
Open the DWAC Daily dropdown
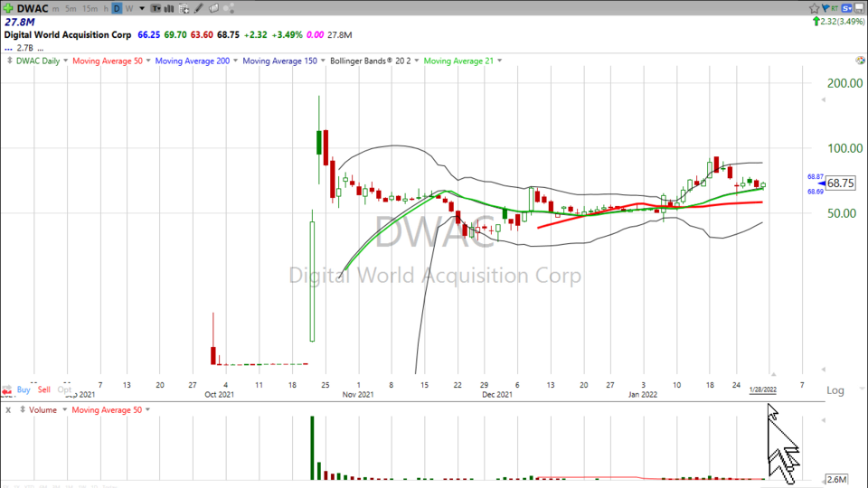click(x=65, y=61)
